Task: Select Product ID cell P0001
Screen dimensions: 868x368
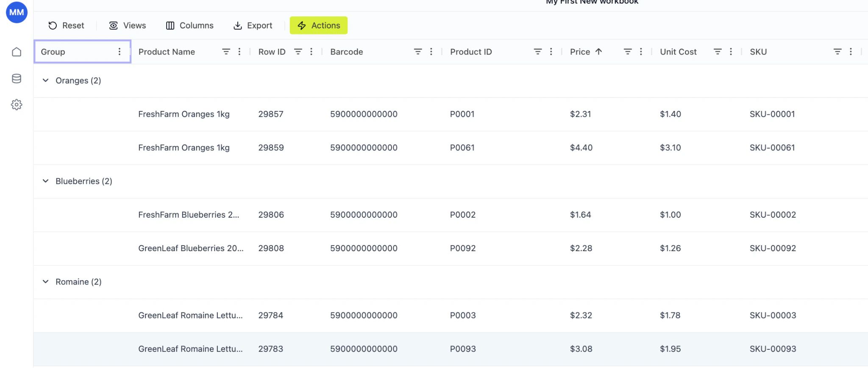Action: click(462, 114)
